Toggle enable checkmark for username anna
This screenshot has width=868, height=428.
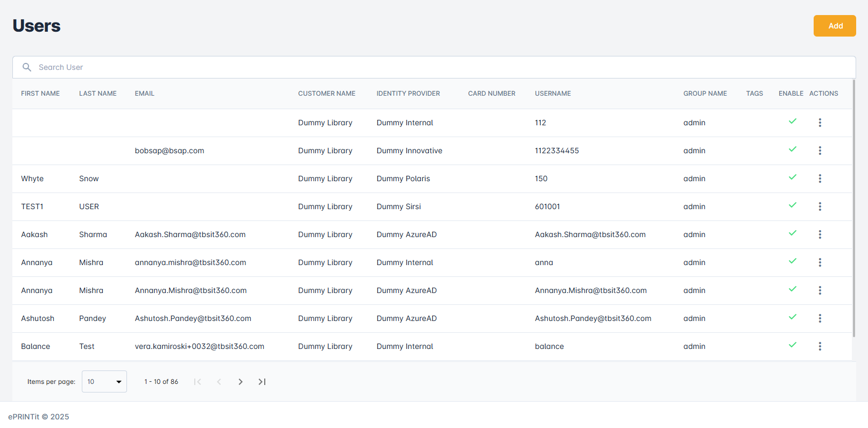[792, 261]
